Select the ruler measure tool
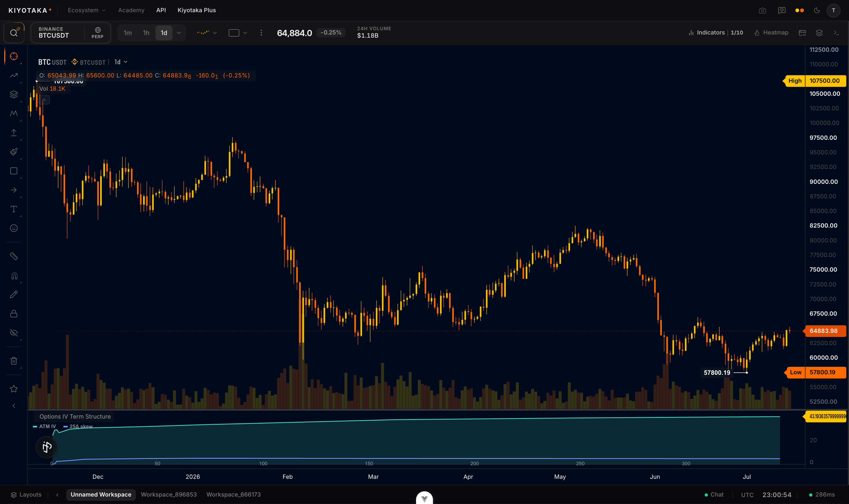This screenshot has width=849, height=504. tap(14, 257)
